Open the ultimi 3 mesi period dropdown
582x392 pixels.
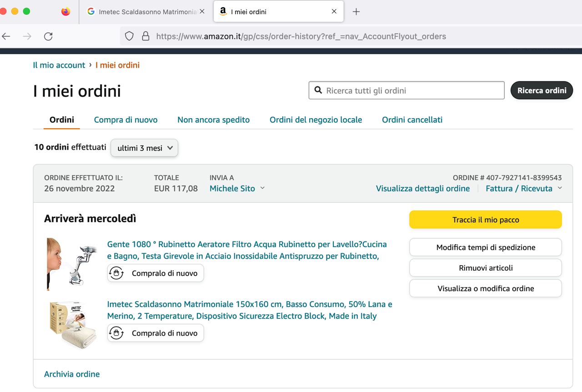click(x=145, y=148)
